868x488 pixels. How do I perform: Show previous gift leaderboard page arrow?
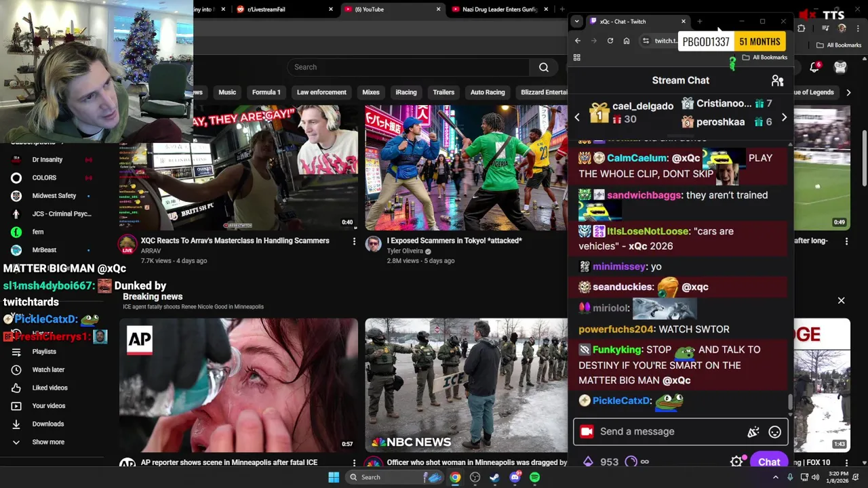tap(577, 117)
